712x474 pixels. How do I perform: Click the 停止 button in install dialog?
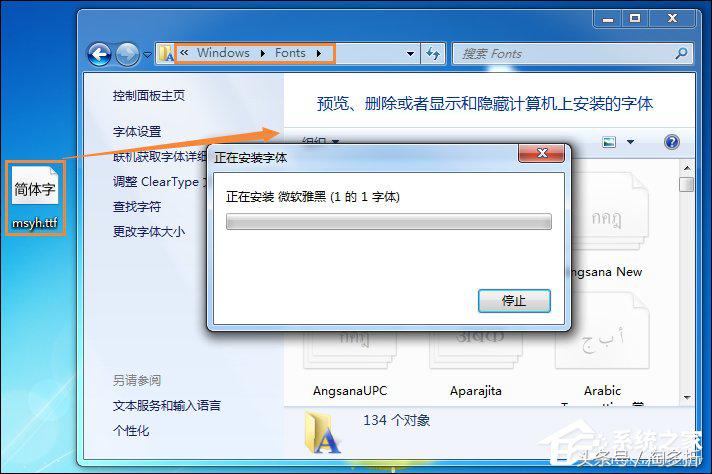pyautogui.click(x=514, y=301)
